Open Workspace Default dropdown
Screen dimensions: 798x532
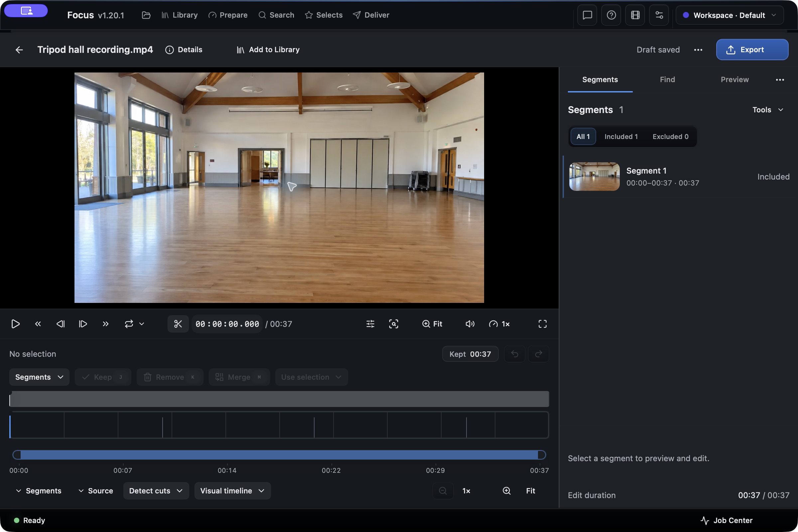[730, 15]
